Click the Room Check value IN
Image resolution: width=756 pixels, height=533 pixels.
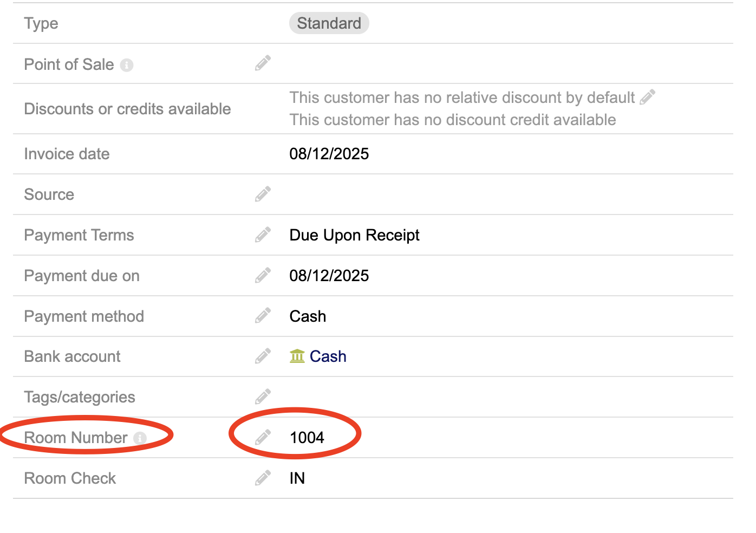coord(297,478)
